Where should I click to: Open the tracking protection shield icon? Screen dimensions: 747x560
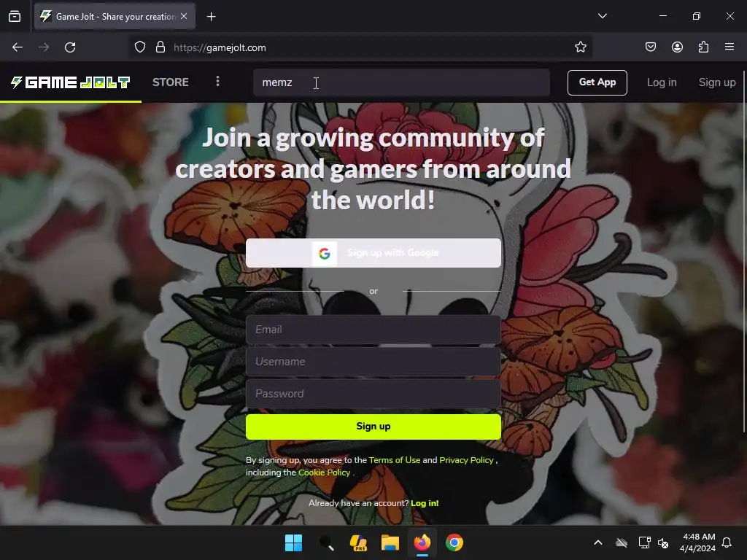(x=139, y=47)
